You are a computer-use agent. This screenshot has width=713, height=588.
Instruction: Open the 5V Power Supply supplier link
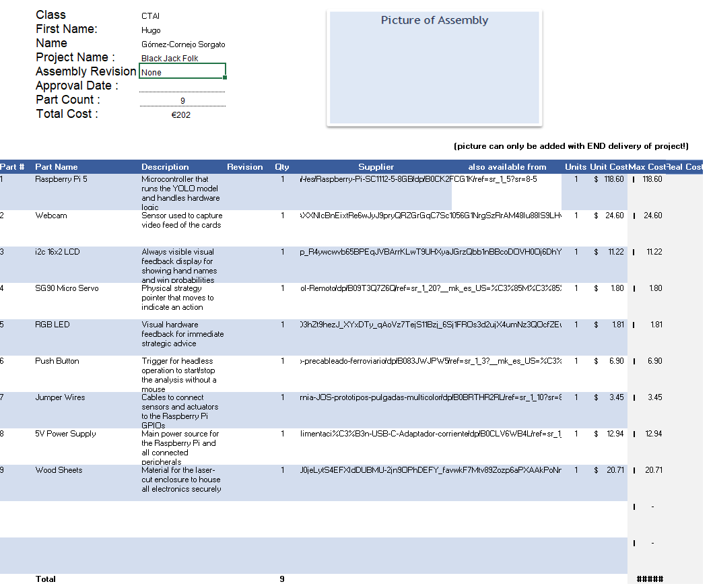pos(431,434)
